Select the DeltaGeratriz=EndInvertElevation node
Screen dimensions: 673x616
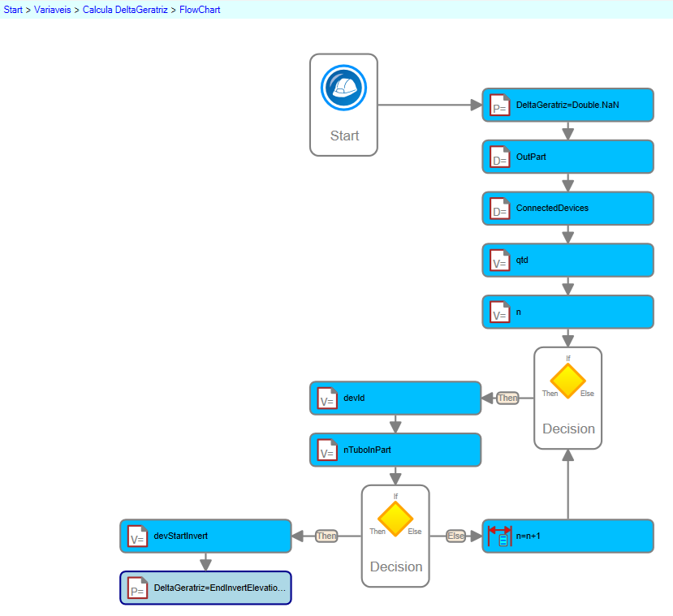205,588
